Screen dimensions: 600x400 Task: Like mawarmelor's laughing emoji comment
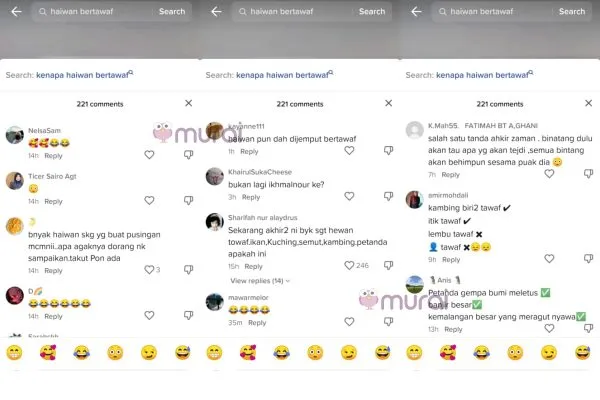[x=349, y=322]
